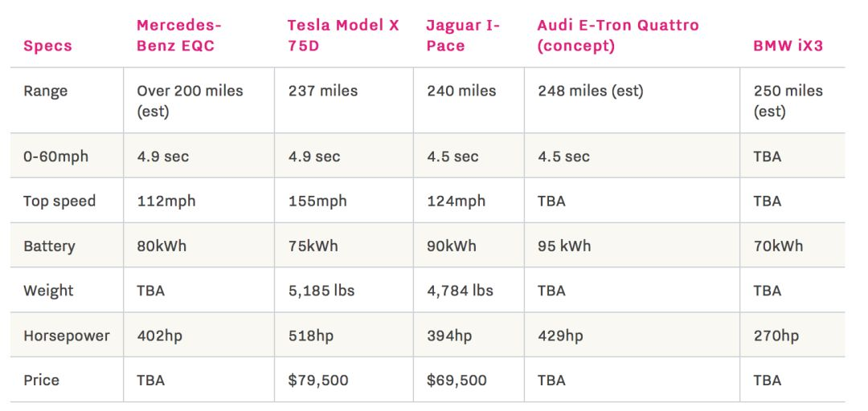
Task: Select the Weight row label
Action: click(48, 290)
